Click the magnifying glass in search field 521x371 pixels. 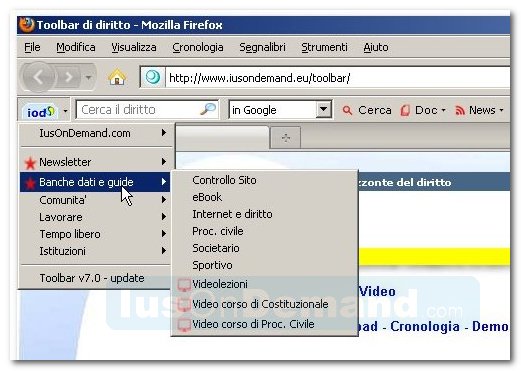point(208,109)
